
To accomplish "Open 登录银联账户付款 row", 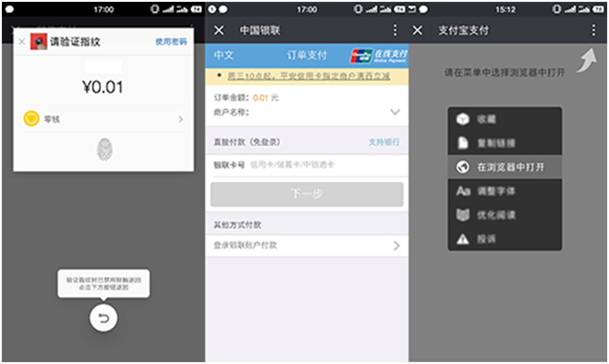I will pyautogui.click(x=307, y=246).
